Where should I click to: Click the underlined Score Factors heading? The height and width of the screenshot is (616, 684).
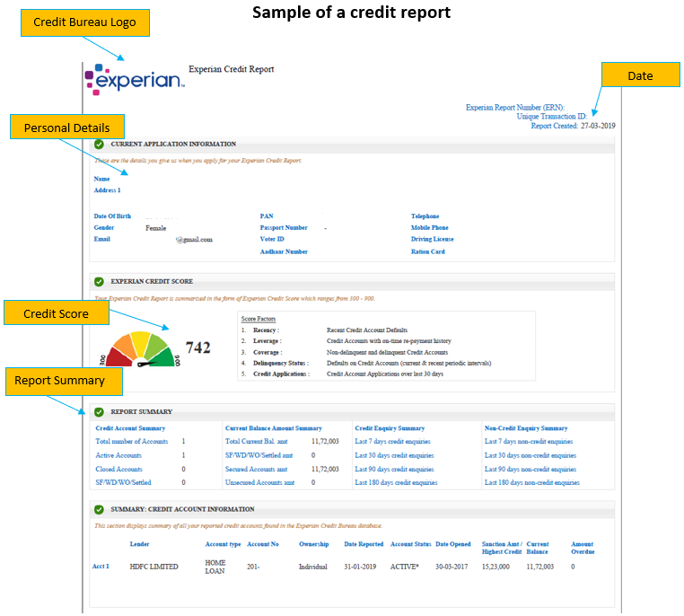tap(259, 319)
